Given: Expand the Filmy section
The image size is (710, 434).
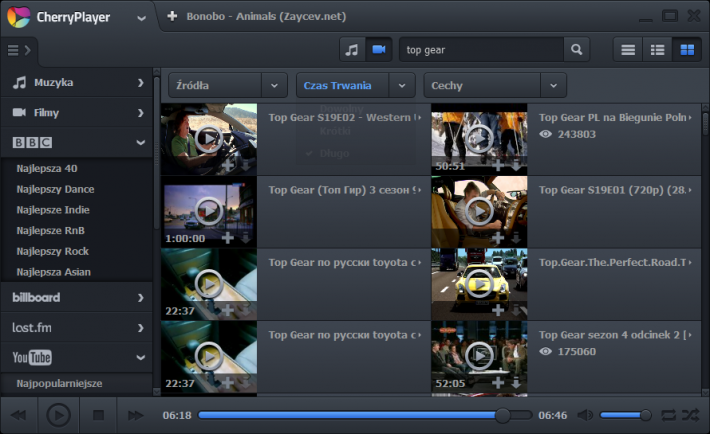Looking at the screenshot, I should tap(77, 112).
